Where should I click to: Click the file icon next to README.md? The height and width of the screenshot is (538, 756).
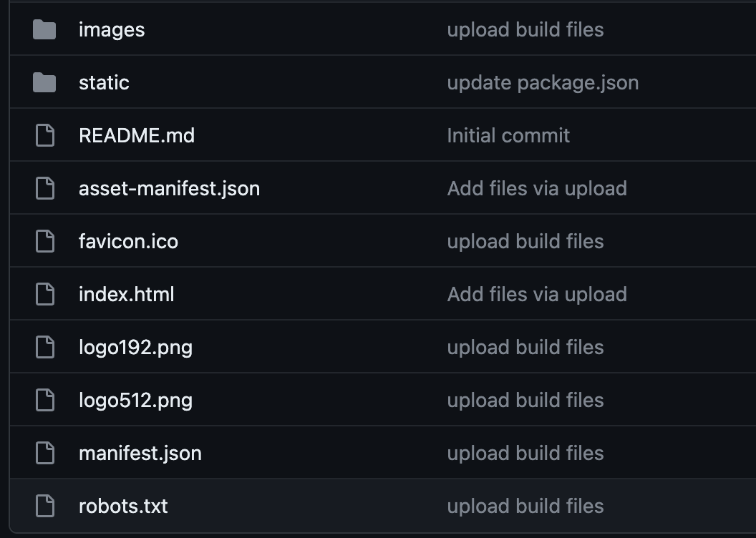point(45,135)
